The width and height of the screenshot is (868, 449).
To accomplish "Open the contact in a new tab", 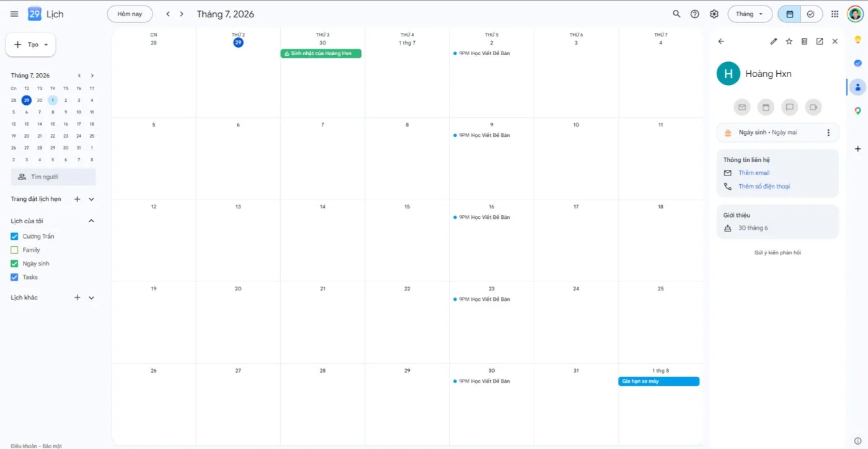I will (820, 42).
